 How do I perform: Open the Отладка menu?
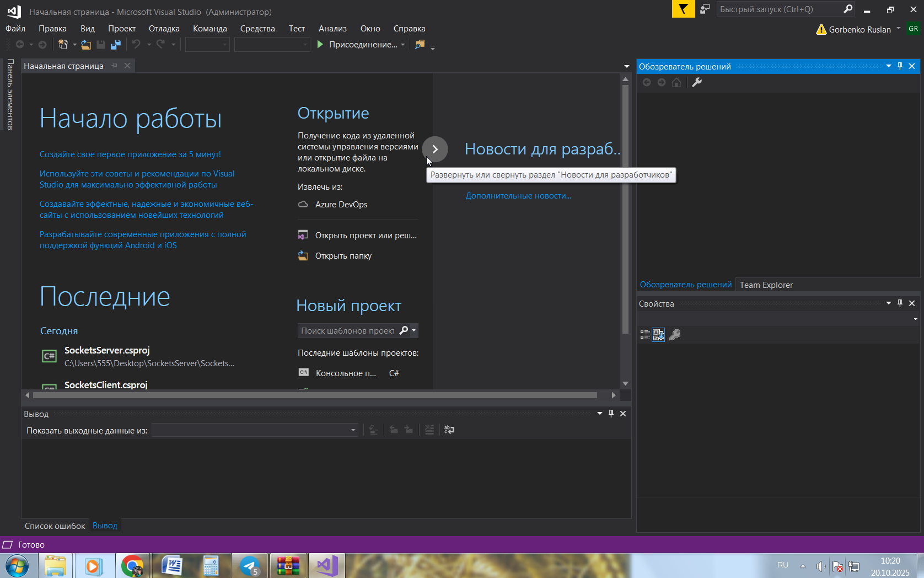click(164, 29)
